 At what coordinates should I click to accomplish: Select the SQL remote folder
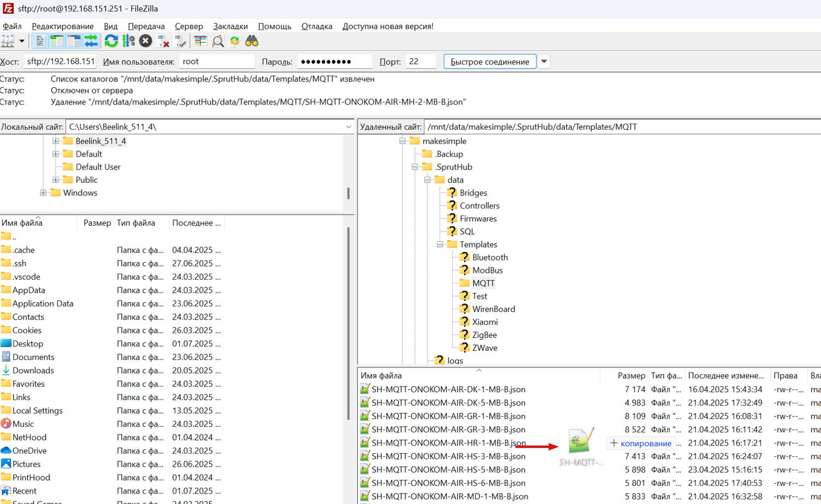(x=467, y=231)
